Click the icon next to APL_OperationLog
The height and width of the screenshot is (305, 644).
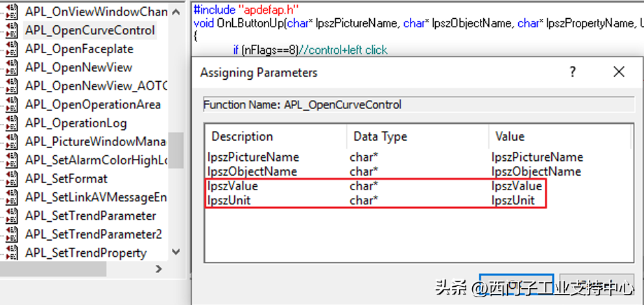11,123
